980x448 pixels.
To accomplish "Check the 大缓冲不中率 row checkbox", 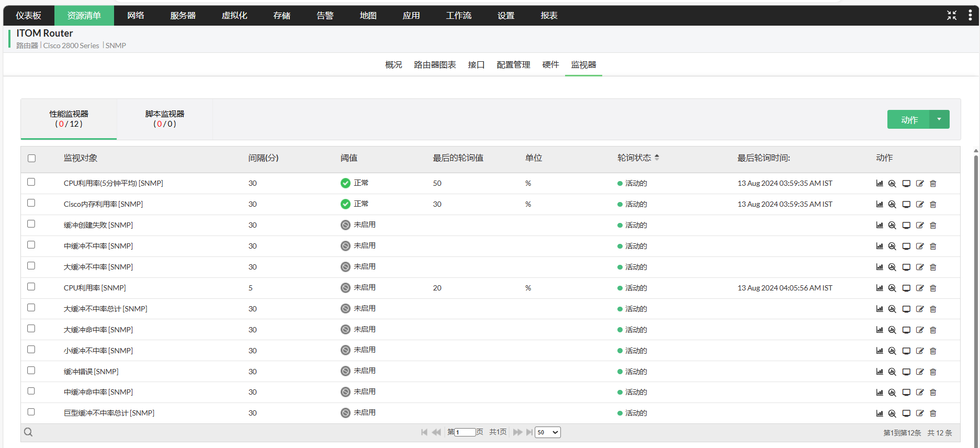I will pyautogui.click(x=31, y=266).
